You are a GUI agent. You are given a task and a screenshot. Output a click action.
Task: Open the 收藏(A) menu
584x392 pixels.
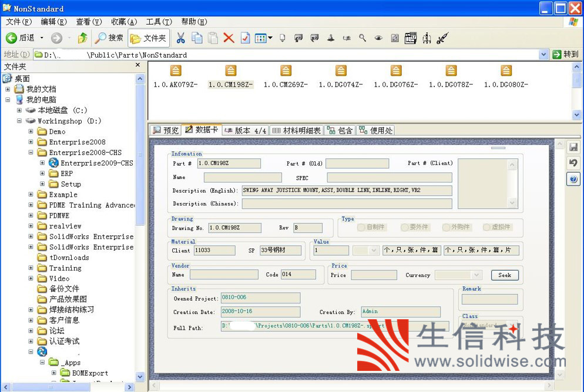coord(124,22)
